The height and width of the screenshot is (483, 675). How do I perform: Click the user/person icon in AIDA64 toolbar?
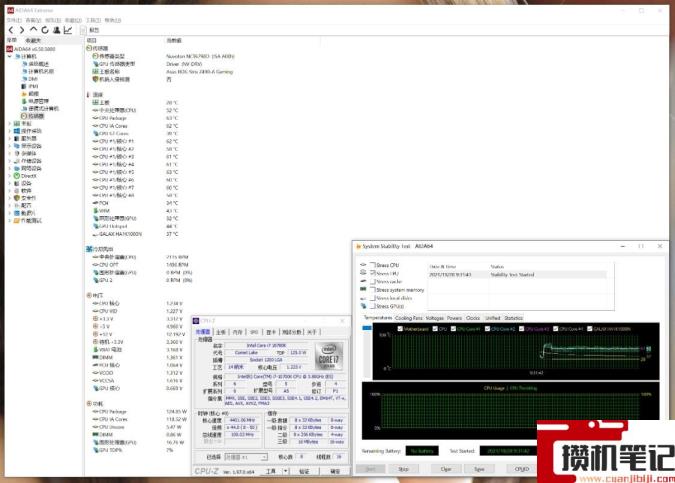[56, 30]
